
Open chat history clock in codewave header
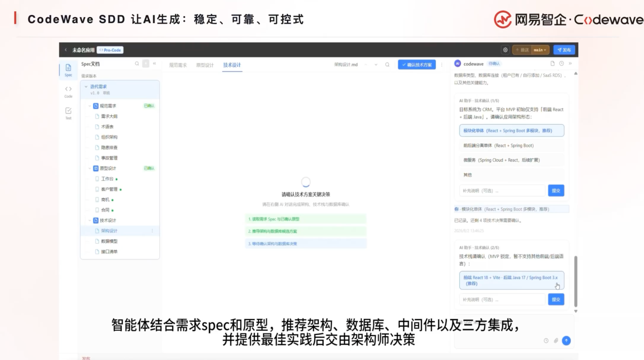[562, 64]
